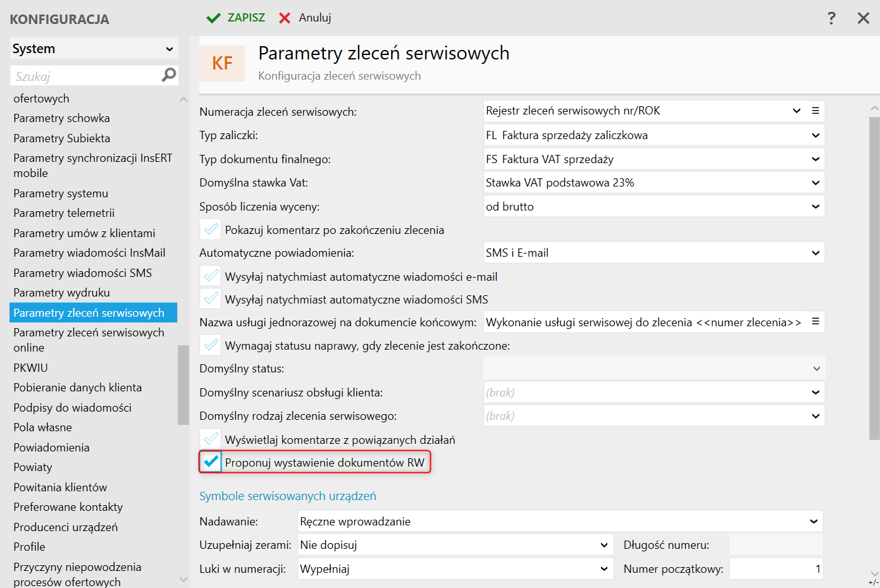880x588 pixels.
Task: Open the System category selector
Action: (x=94, y=49)
